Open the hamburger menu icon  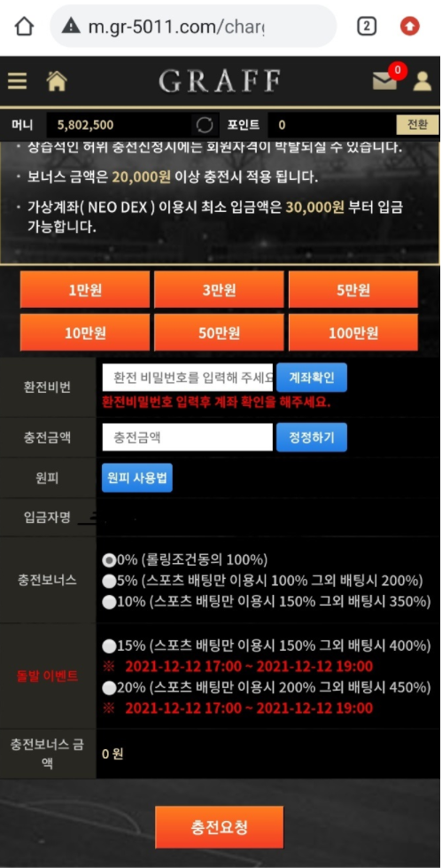click(x=17, y=81)
